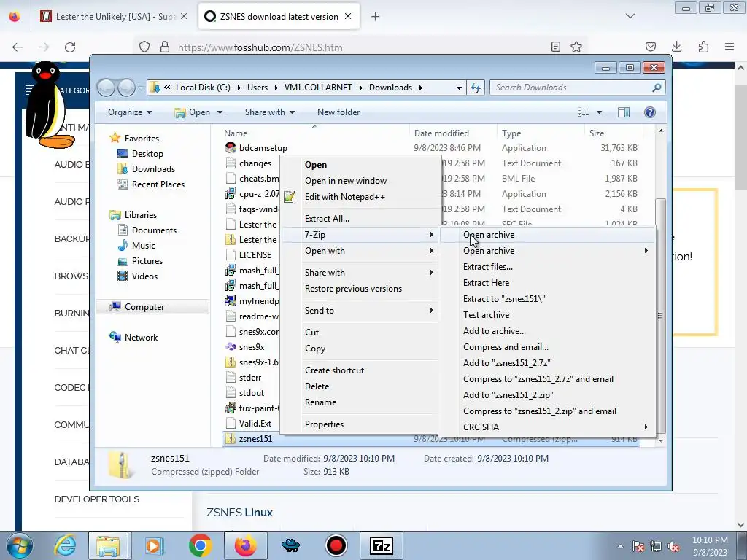Image resolution: width=747 pixels, height=560 pixels.
Task: Expand the address bar history dropdown
Action: 459,87
